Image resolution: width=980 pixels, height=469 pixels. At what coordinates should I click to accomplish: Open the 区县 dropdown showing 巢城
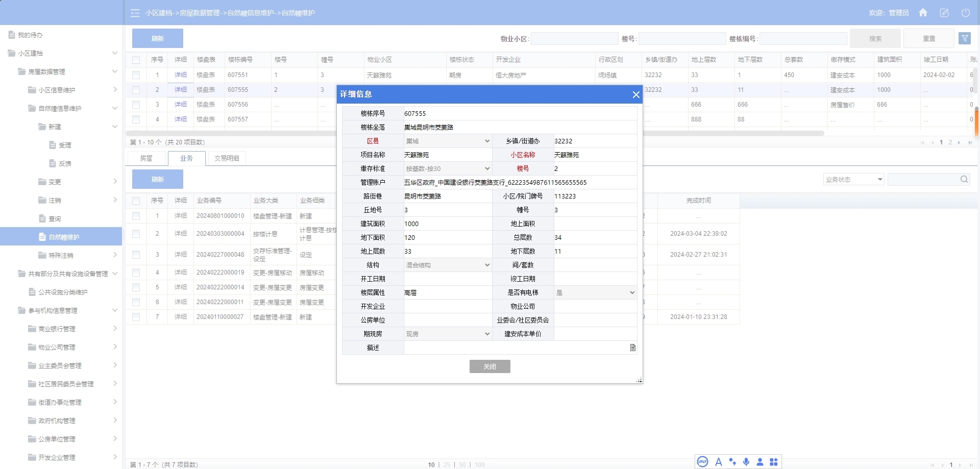pyautogui.click(x=448, y=141)
